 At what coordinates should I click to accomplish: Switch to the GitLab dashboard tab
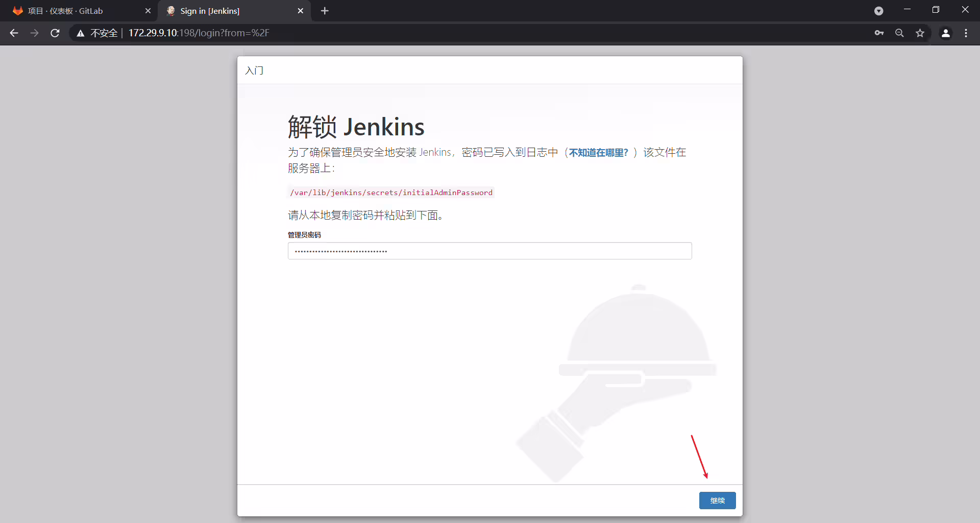(x=79, y=11)
